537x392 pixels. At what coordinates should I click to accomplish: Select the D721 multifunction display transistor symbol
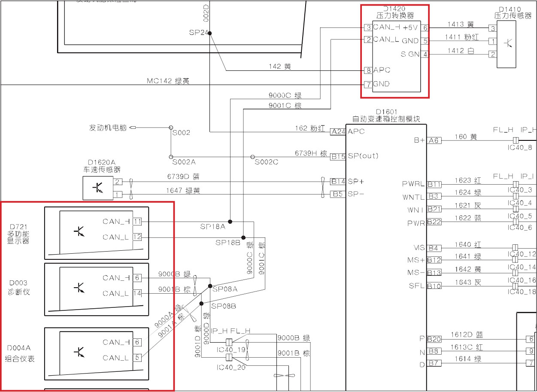point(79,232)
